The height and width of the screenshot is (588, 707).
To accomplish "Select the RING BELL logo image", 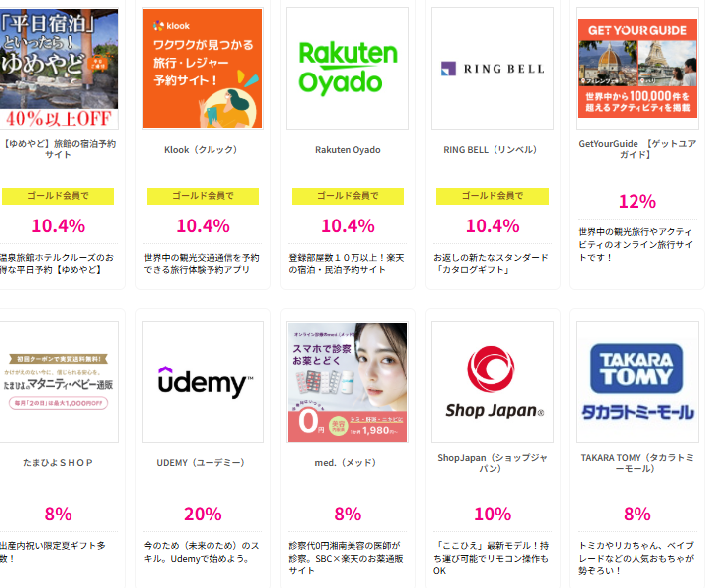I will [x=493, y=69].
